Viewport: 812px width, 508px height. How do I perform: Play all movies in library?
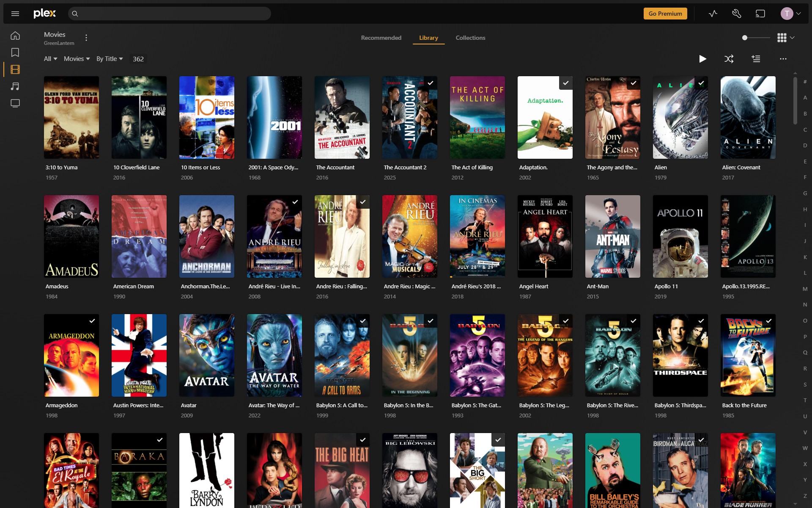702,59
